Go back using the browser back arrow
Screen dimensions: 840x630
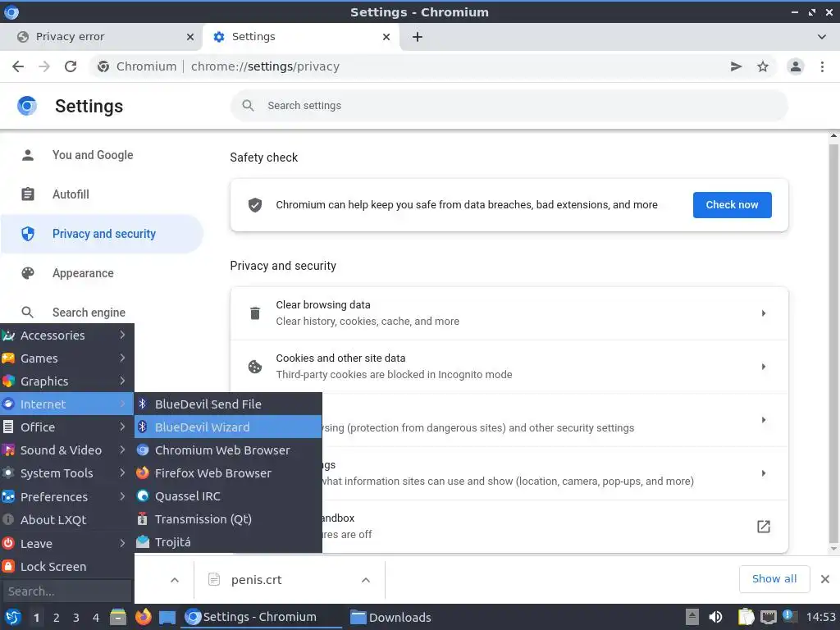coord(18,66)
